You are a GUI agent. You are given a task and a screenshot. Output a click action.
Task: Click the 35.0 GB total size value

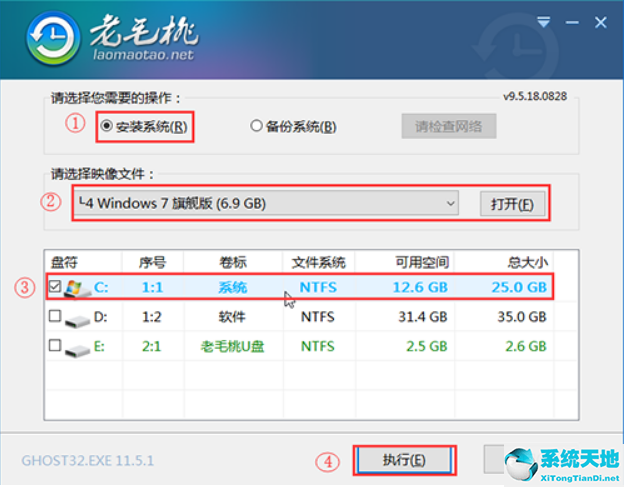pos(522,317)
